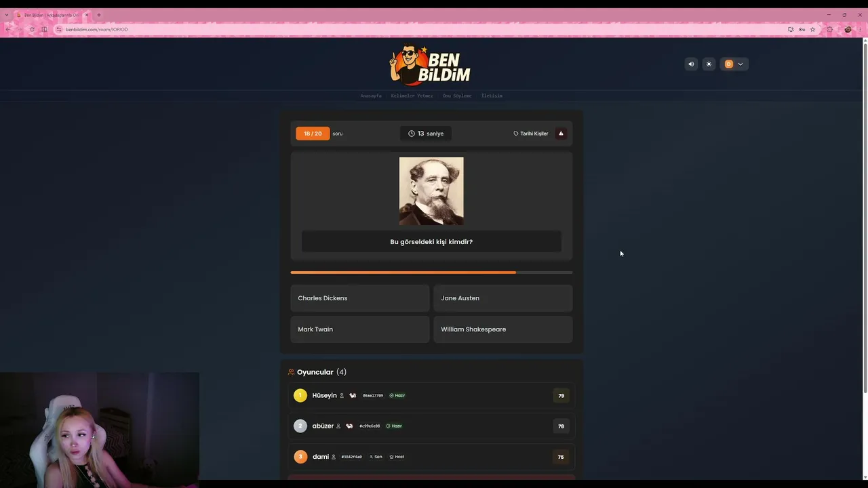Click the player name dami
This screenshot has height=488, width=868.
[321, 457]
